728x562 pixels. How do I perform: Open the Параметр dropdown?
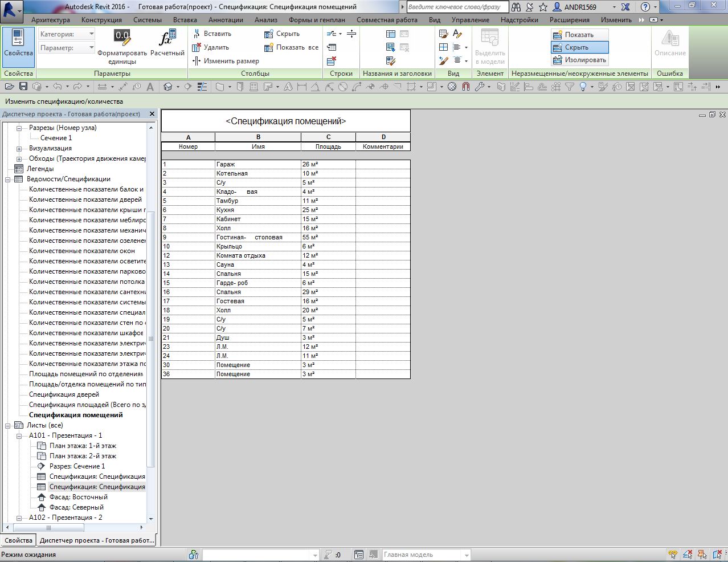67,48
